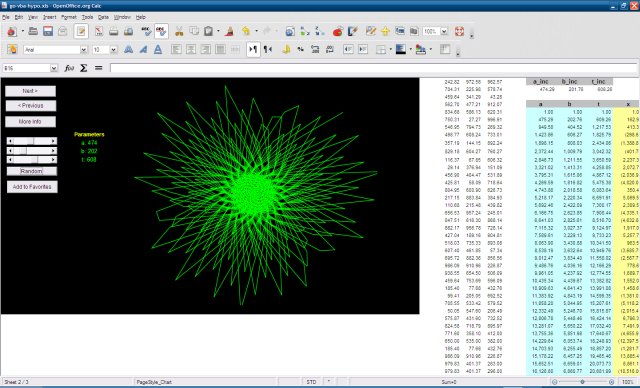Screen dimensions: 640x388
Task: Click the Paste clipboard icon
Action: click(x=209, y=31)
